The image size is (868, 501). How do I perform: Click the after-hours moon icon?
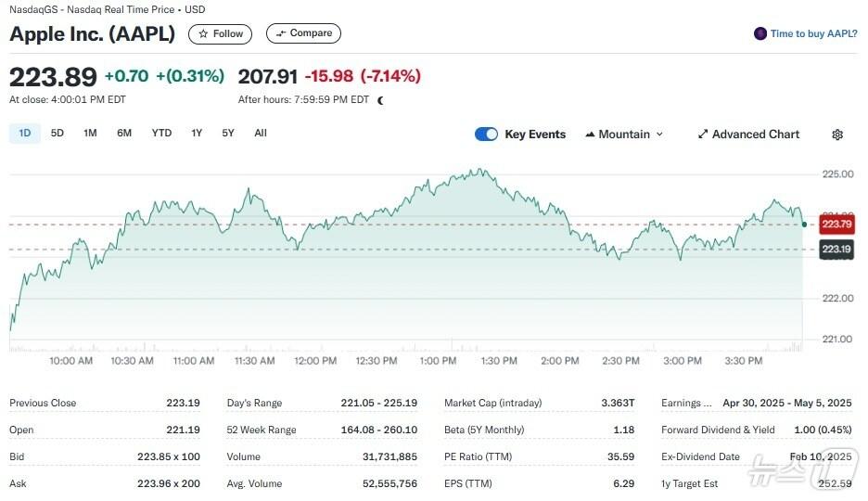click(380, 100)
